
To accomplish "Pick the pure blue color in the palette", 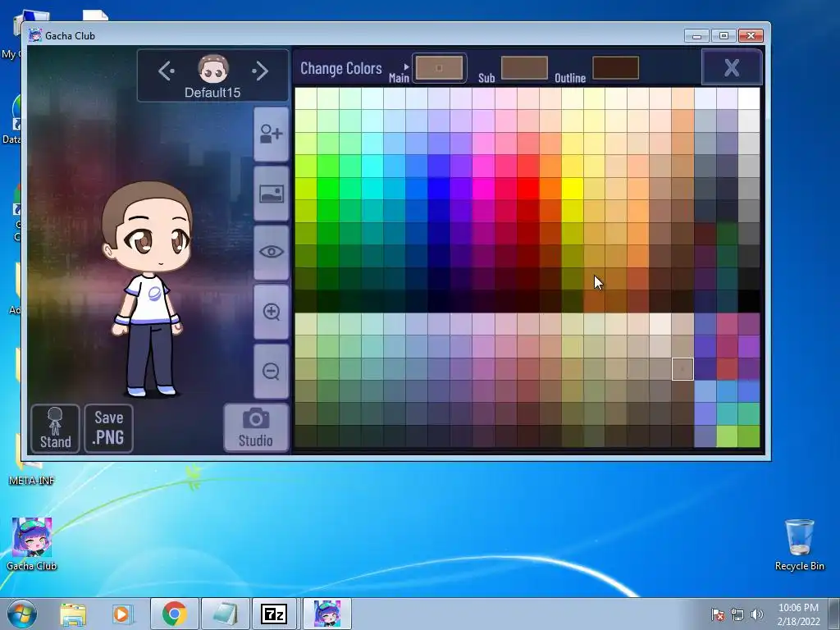I will point(439,188).
